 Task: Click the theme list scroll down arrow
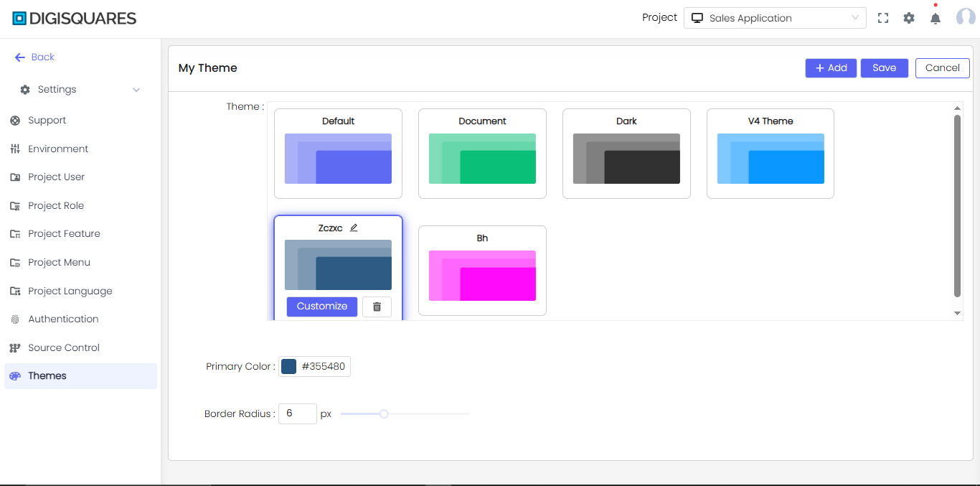pyautogui.click(x=957, y=314)
